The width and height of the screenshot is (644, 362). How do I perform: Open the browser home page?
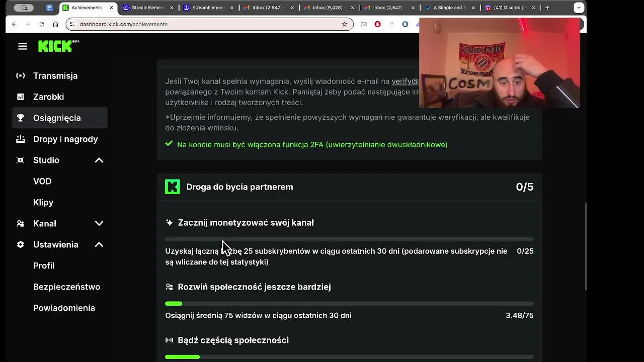[55, 24]
